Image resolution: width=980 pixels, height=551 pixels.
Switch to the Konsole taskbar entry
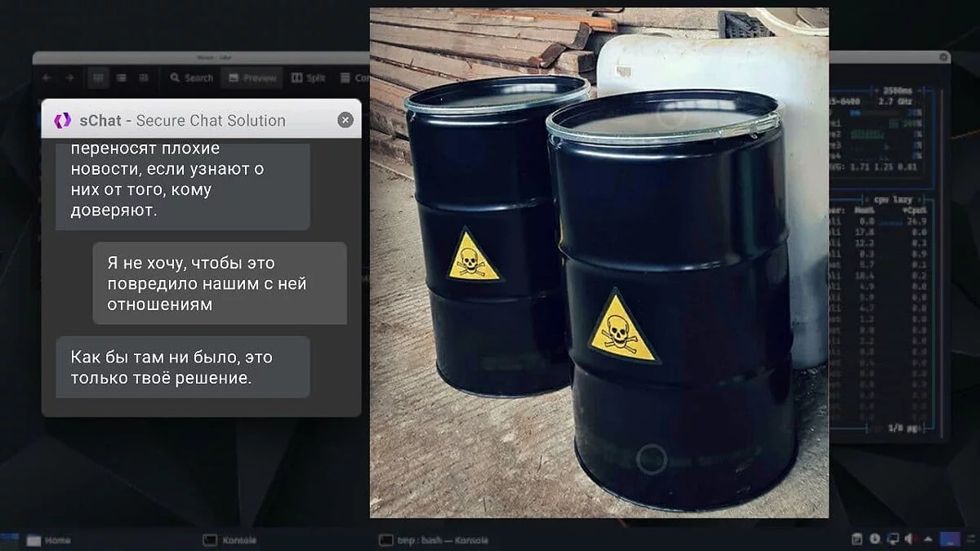[x=229, y=540]
